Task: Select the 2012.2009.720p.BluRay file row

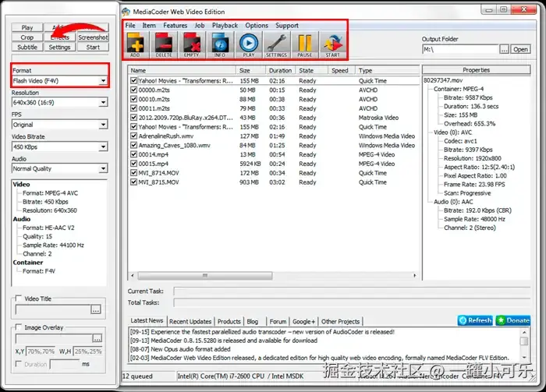Action: [274, 118]
